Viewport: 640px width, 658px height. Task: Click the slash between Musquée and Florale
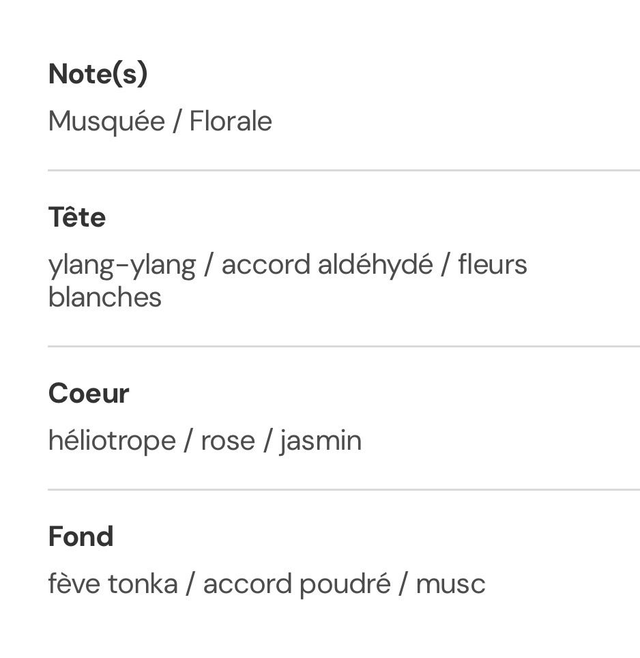177,122
